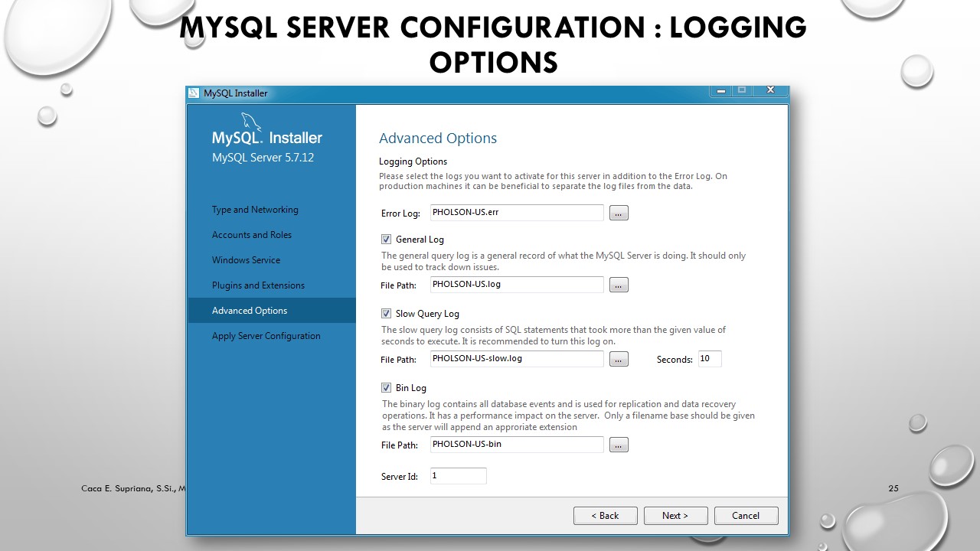Open Plugins and Extensions step
980x551 pixels.
258,285
